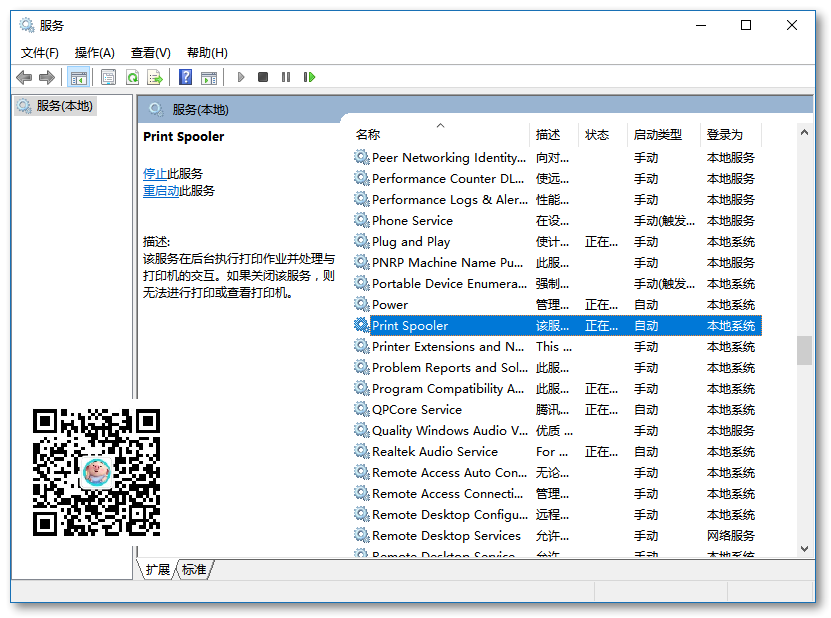Switch to the 标准 tab

pyautogui.click(x=195, y=569)
